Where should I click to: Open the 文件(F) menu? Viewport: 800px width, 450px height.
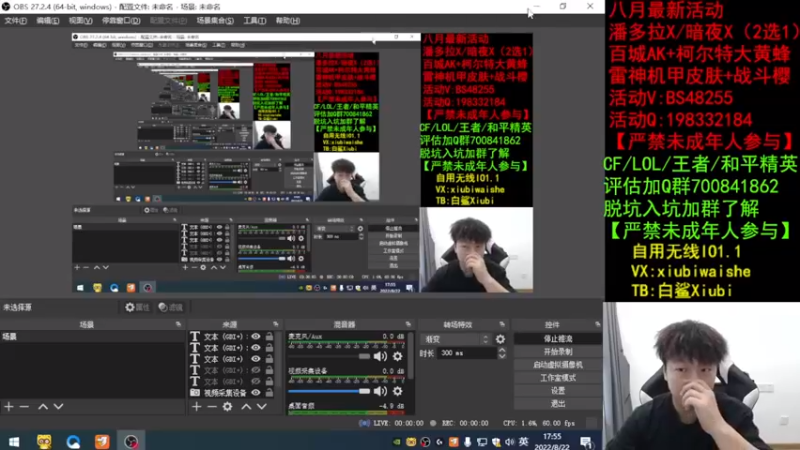15,21
